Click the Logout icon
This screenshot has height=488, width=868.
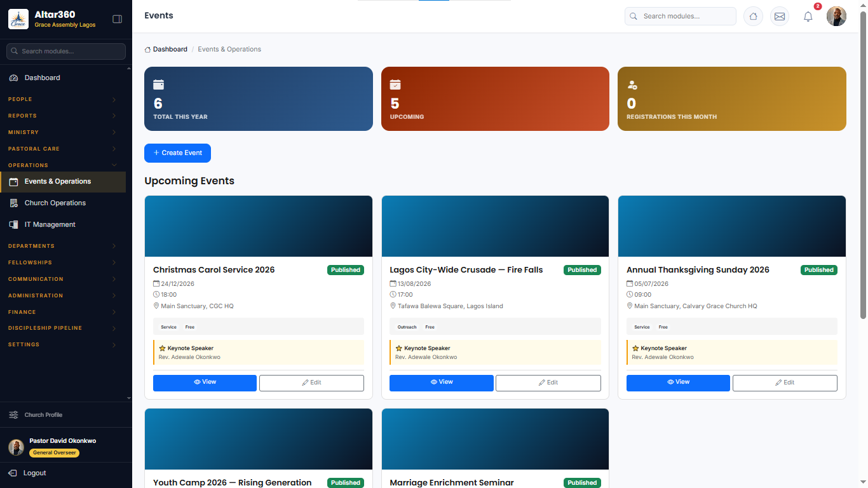13,473
